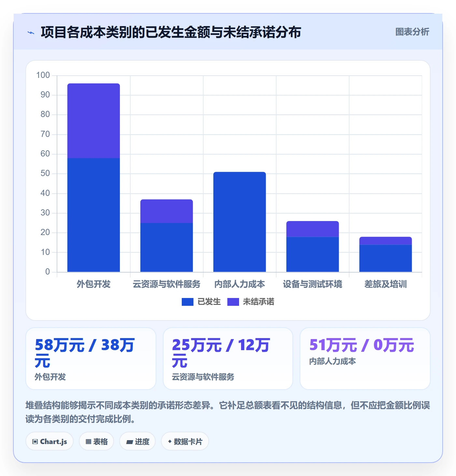Viewport: 456px width, 476px height.
Task: Click the 云资源与软件服务 x-axis label
Action: (x=166, y=284)
